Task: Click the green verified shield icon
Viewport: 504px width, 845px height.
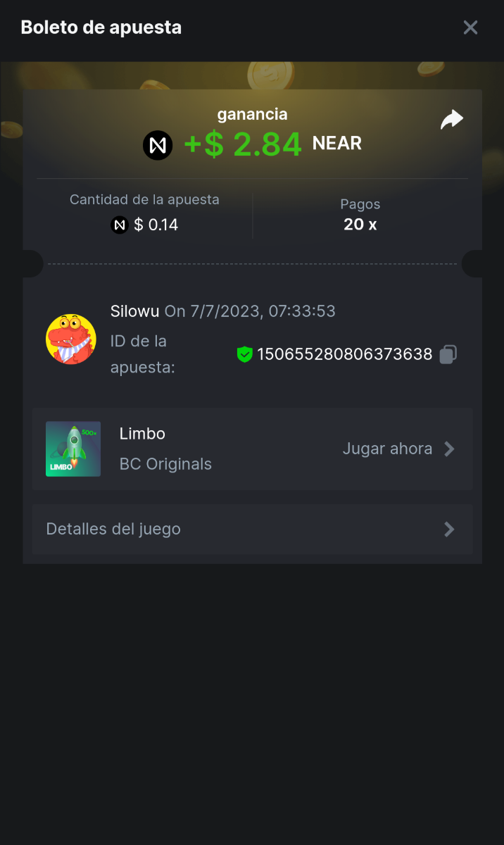Action: pyautogui.click(x=244, y=355)
